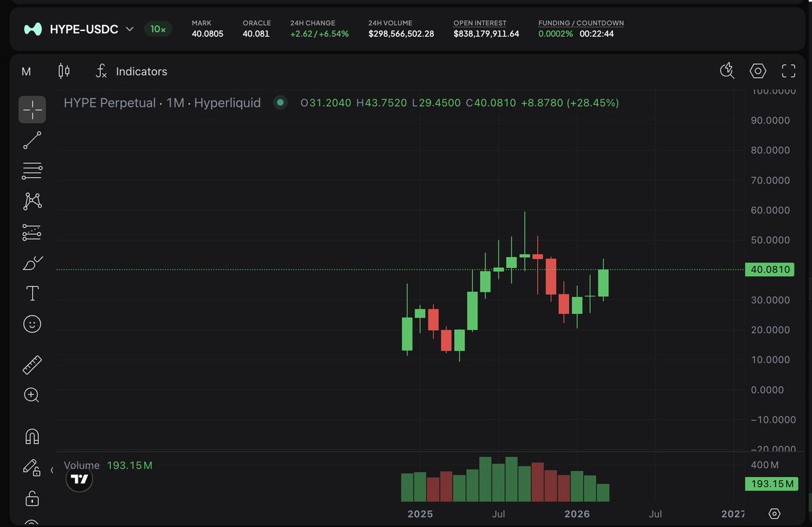Image resolution: width=812 pixels, height=527 pixels.
Task: Click the Open Interest header
Action: point(480,23)
